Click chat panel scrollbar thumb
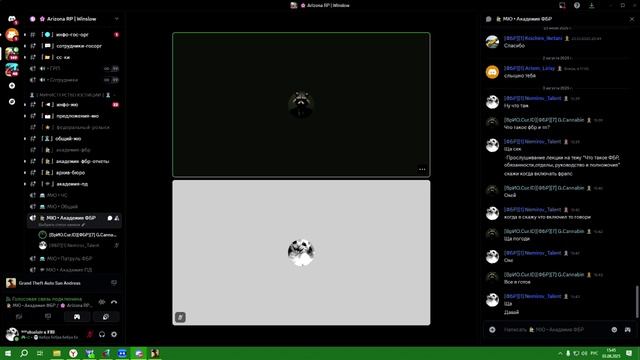 pyautogui.click(x=637, y=301)
